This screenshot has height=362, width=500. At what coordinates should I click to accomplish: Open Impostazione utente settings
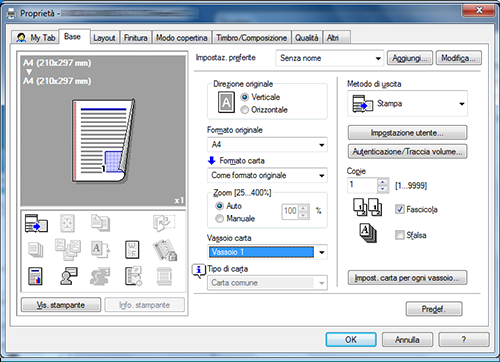click(407, 133)
